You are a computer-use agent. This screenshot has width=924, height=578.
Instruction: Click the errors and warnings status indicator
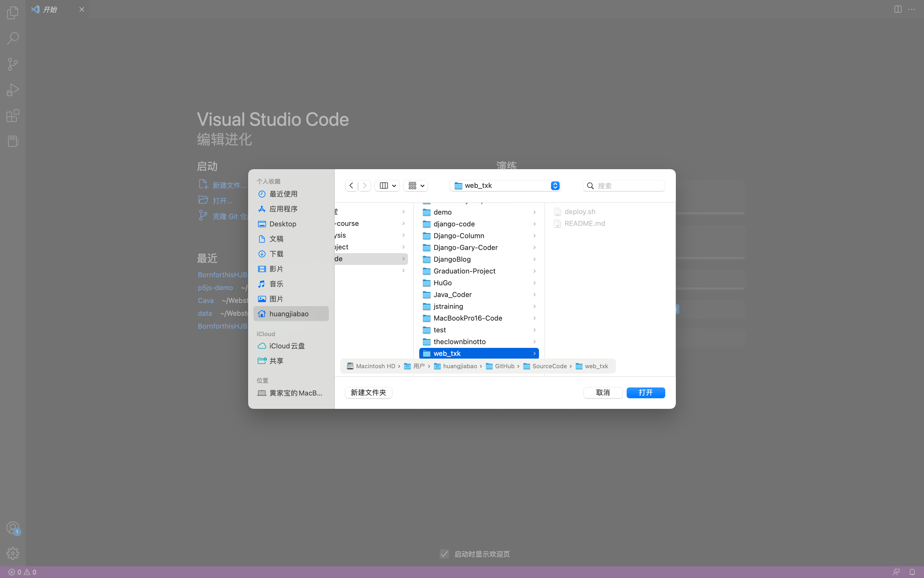[22, 572]
